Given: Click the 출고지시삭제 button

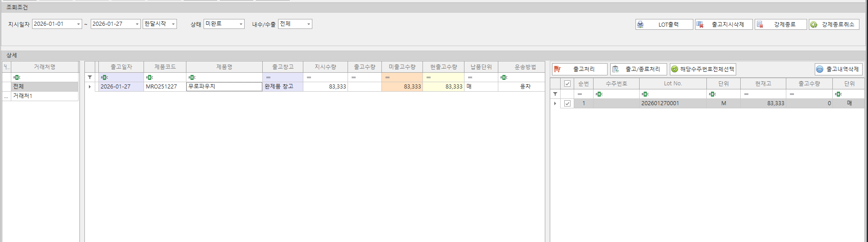Looking at the screenshot, I should [x=724, y=24].
